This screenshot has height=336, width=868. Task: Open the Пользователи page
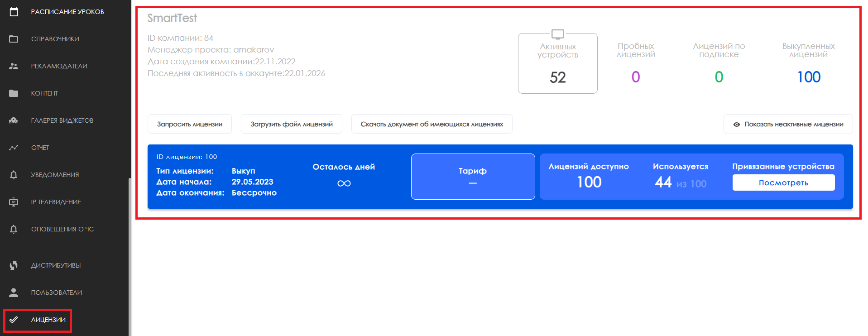57,293
